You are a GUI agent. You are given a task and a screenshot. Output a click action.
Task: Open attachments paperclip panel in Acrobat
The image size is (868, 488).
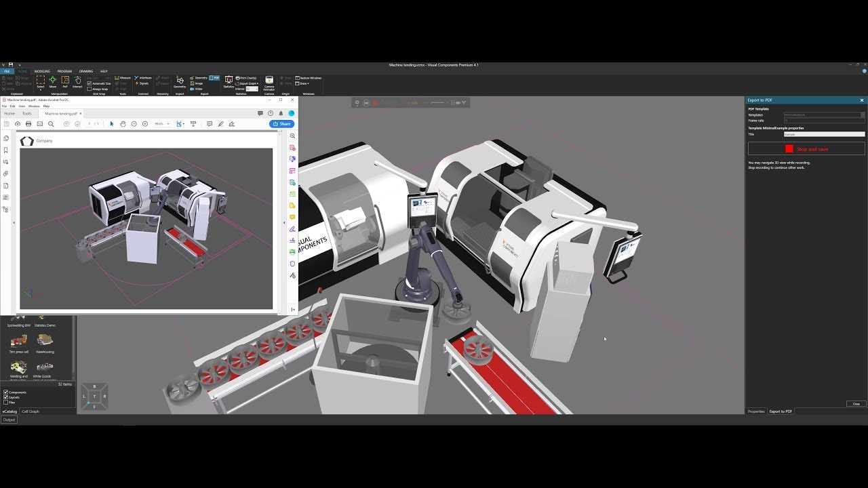coord(6,174)
